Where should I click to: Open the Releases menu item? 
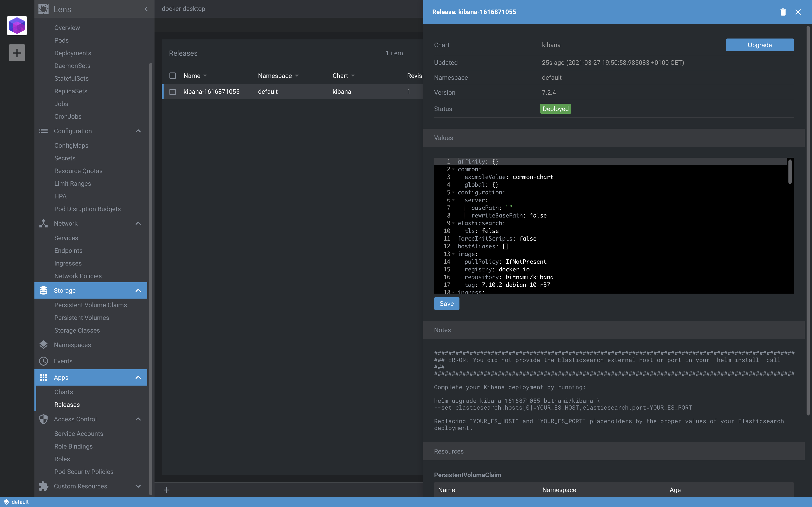[x=67, y=405]
